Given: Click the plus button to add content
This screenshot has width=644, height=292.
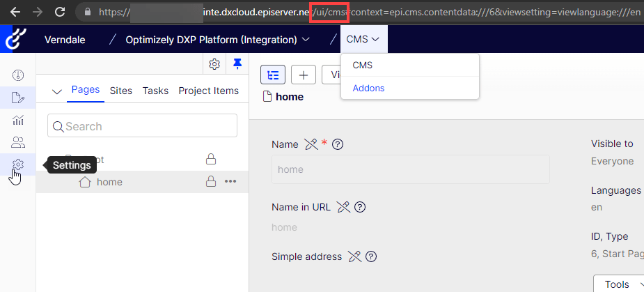Looking at the screenshot, I should click(x=303, y=75).
